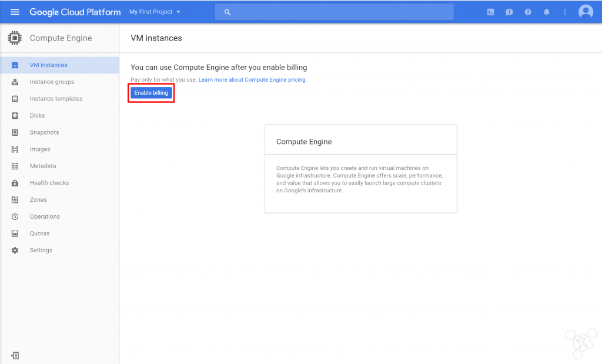Viewport: 602px width, 364px height.
Task: Open the Images section
Action: (40, 149)
